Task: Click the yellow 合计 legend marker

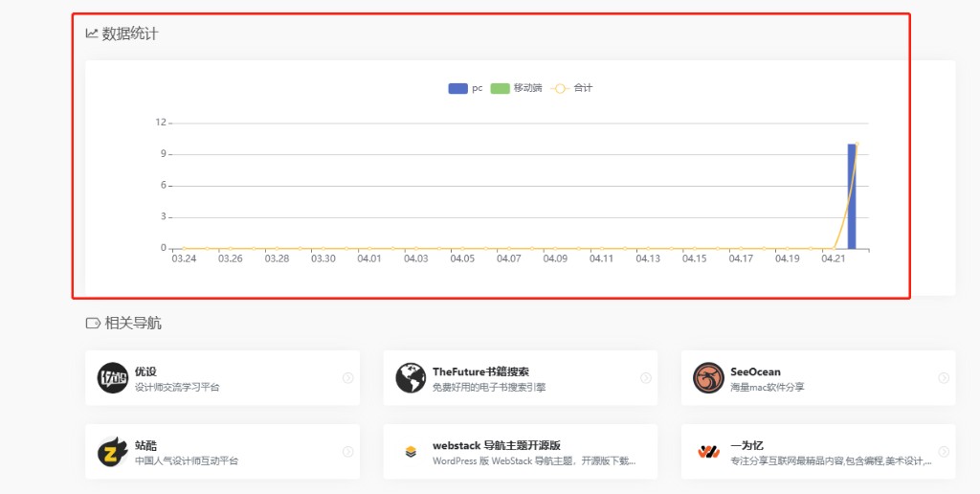Action: click(559, 88)
